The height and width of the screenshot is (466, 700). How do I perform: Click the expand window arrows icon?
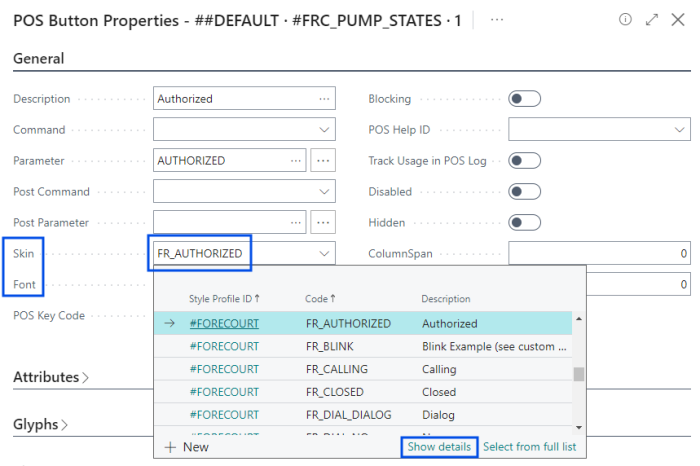(652, 19)
